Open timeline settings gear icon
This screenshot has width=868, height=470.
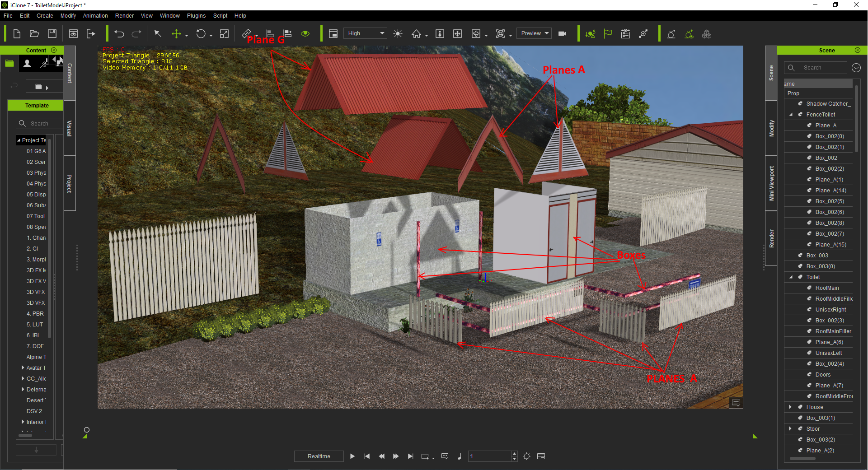click(x=527, y=456)
